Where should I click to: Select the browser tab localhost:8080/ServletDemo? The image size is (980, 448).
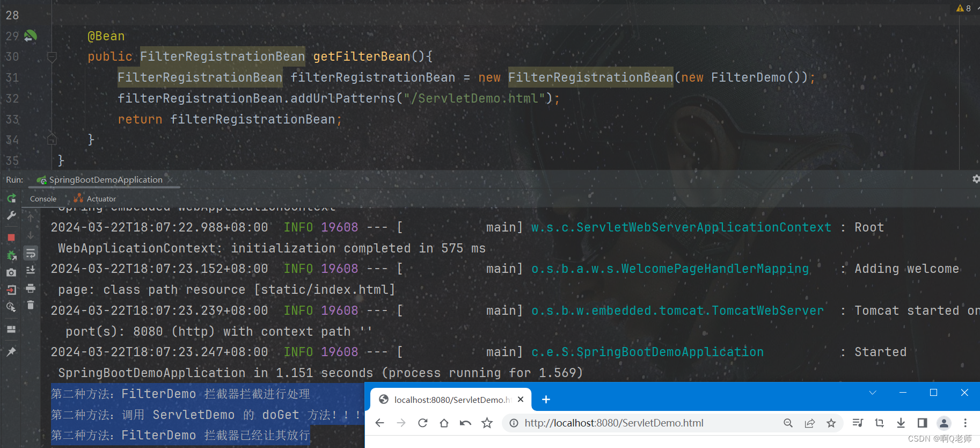point(451,400)
